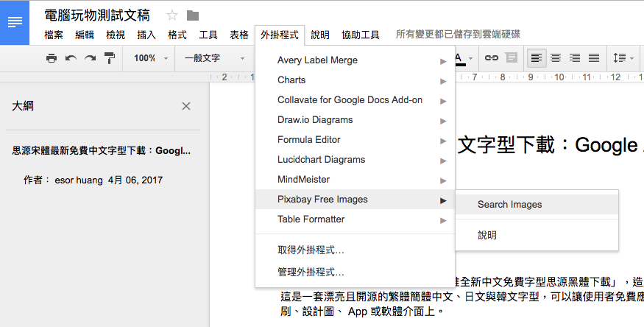Jump to outline entry 作者: esor huang
Image resolution: width=644 pixels, height=327 pixels.
point(93,180)
